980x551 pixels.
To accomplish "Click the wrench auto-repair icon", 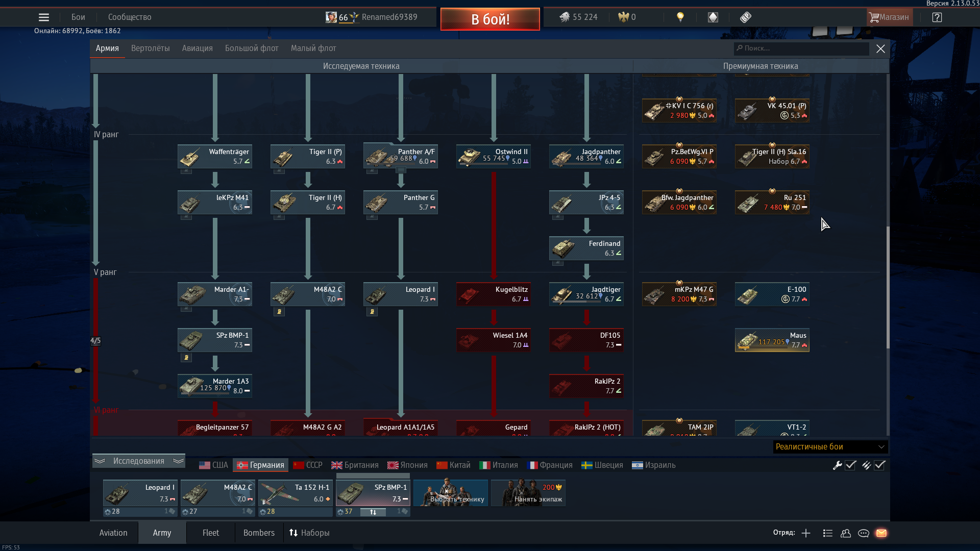I will tap(837, 465).
